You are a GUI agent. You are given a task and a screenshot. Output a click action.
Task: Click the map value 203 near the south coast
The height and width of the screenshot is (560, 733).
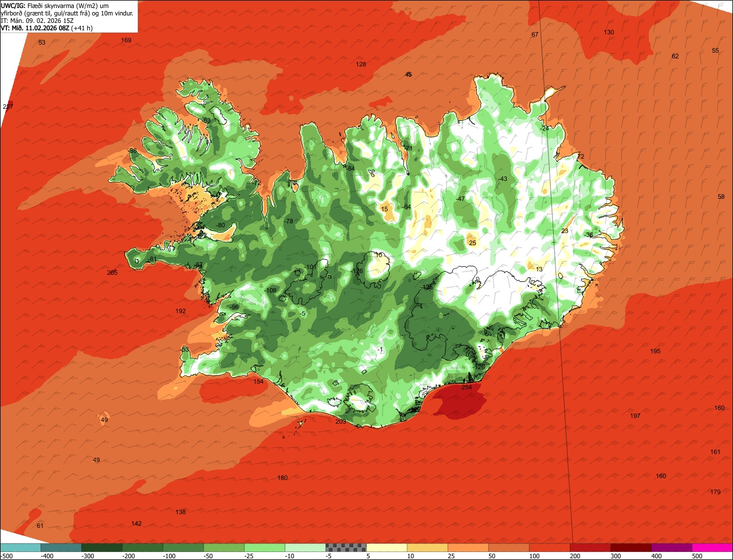point(341,421)
